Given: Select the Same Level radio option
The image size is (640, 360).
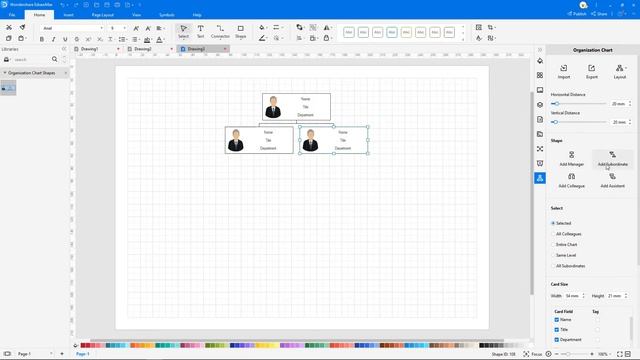Looking at the screenshot, I should tap(553, 255).
